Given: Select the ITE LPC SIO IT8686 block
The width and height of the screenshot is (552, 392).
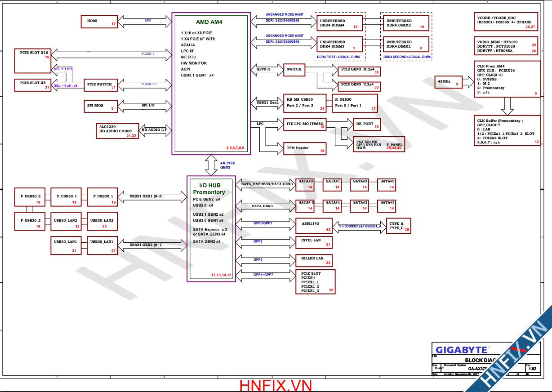Looking at the screenshot, I should point(305,124).
